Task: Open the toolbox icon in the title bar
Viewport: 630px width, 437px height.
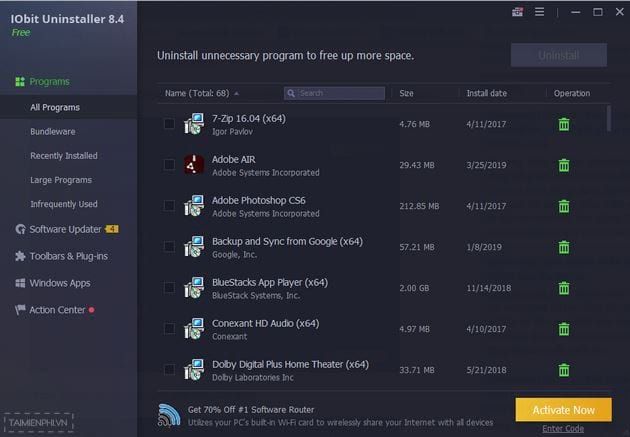Action: coord(518,12)
